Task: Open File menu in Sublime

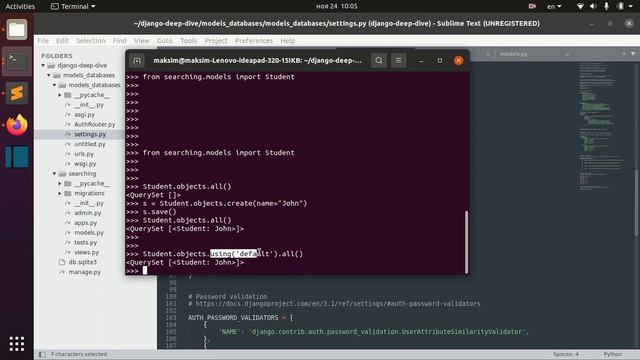Action: pyautogui.click(x=43, y=40)
